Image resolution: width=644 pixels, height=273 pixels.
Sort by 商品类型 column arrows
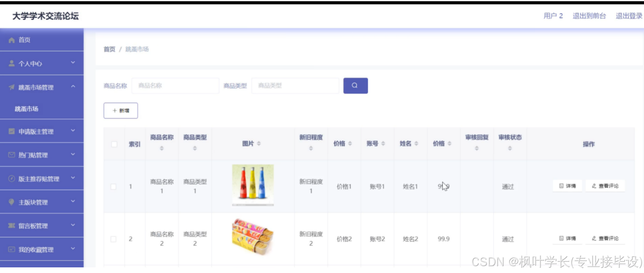[x=195, y=148]
